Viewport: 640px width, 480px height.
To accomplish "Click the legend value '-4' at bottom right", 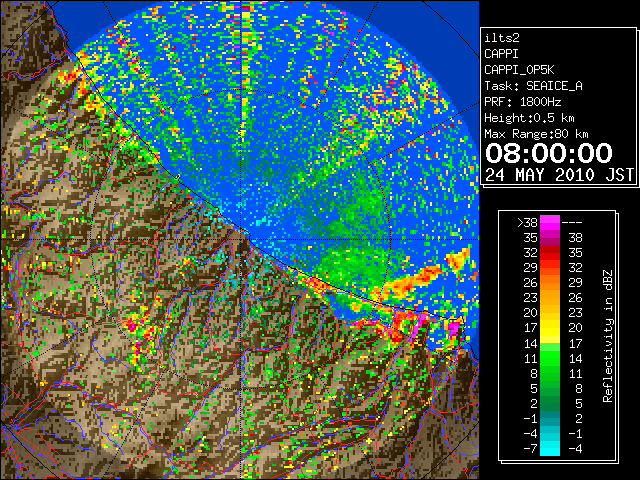I will pos(575,449).
